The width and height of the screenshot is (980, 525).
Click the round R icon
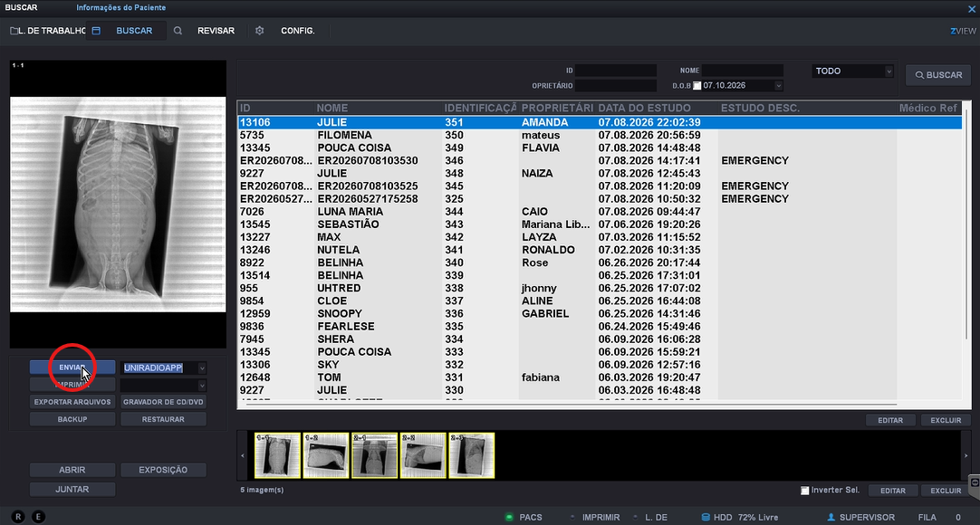point(18,516)
